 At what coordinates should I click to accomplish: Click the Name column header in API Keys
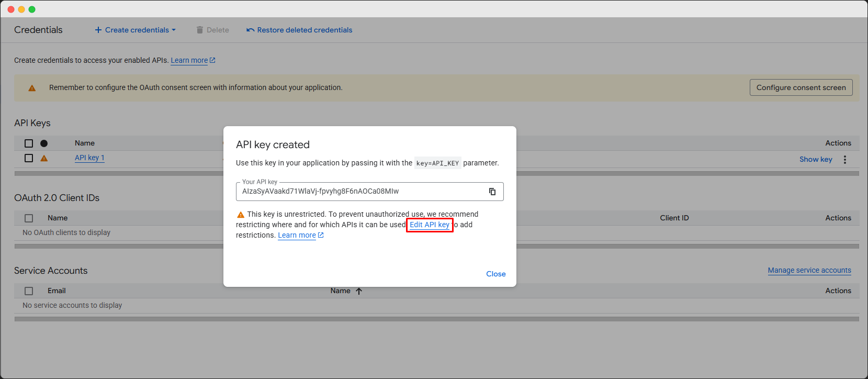[x=85, y=143]
